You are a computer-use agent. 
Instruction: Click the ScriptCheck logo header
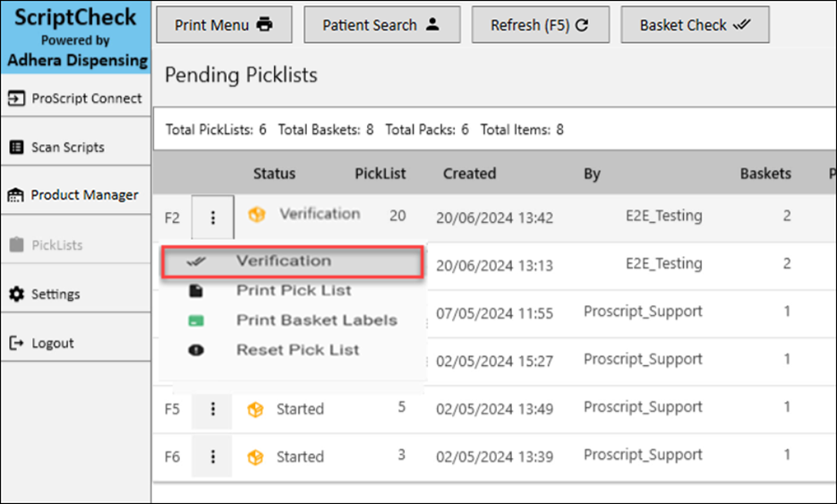tap(76, 38)
